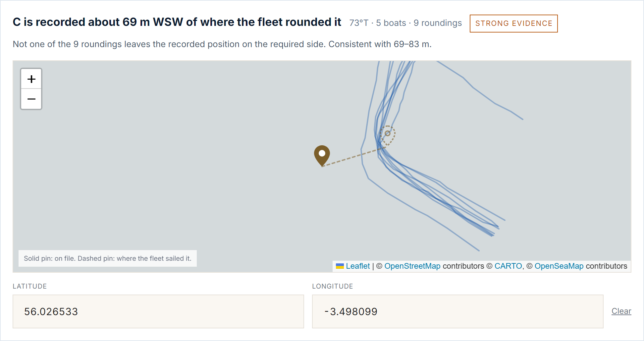The width and height of the screenshot is (644, 341).
Task: Open the CARTO attribution link
Action: pos(508,266)
